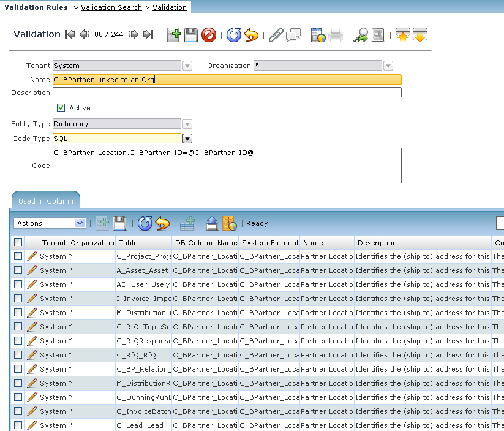The height and width of the screenshot is (431, 504).
Task: Toggle the Active checkbox
Action: (x=61, y=108)
